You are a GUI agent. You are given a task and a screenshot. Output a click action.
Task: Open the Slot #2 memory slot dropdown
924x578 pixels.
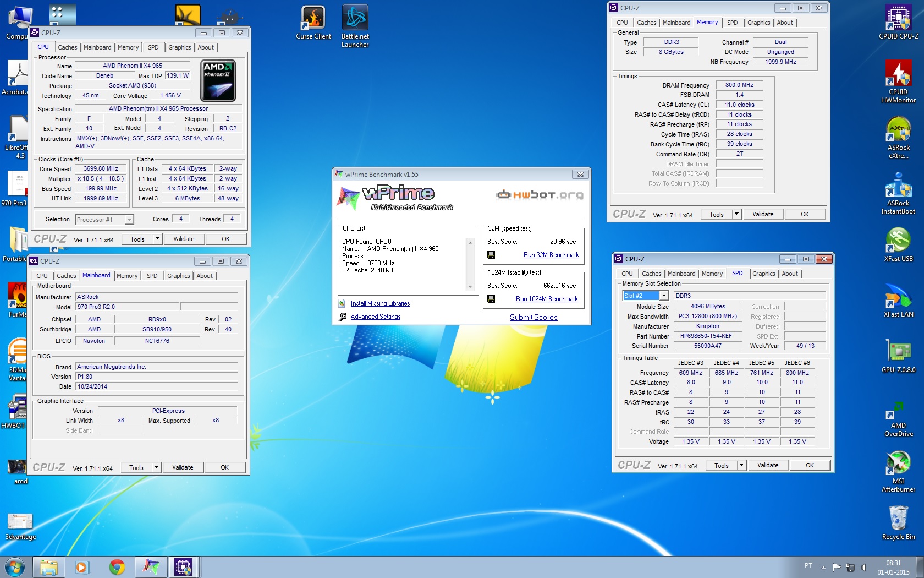[645, 296]
